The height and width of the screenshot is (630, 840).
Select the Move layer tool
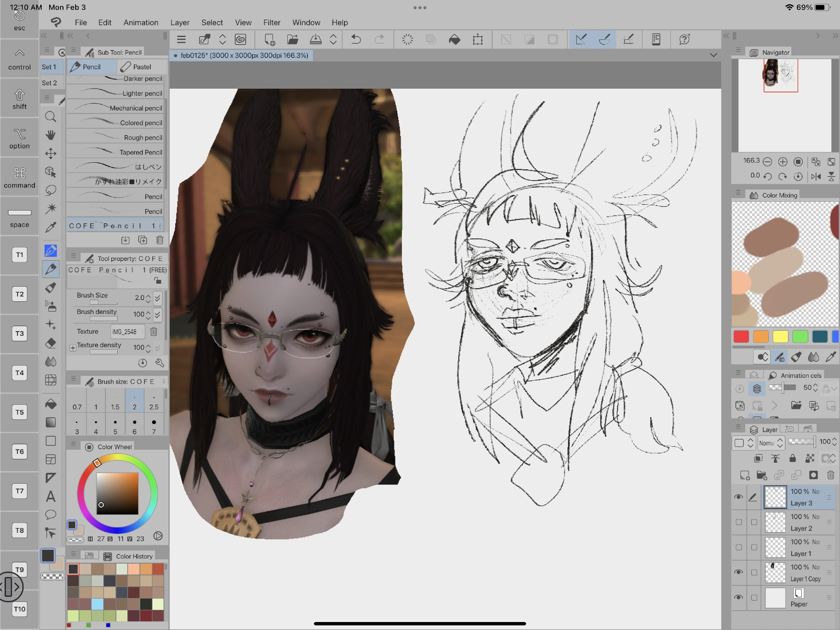coord(50,153)
